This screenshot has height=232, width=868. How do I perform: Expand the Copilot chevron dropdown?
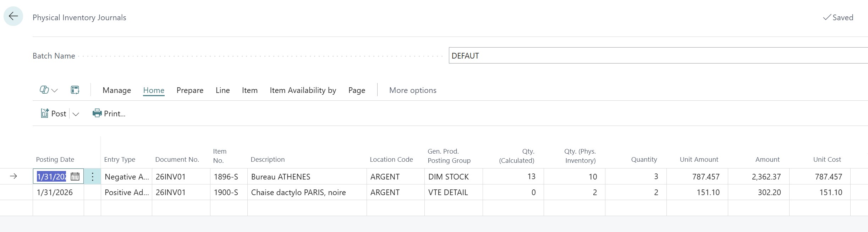pyautogui.click(x=55, y=90)
